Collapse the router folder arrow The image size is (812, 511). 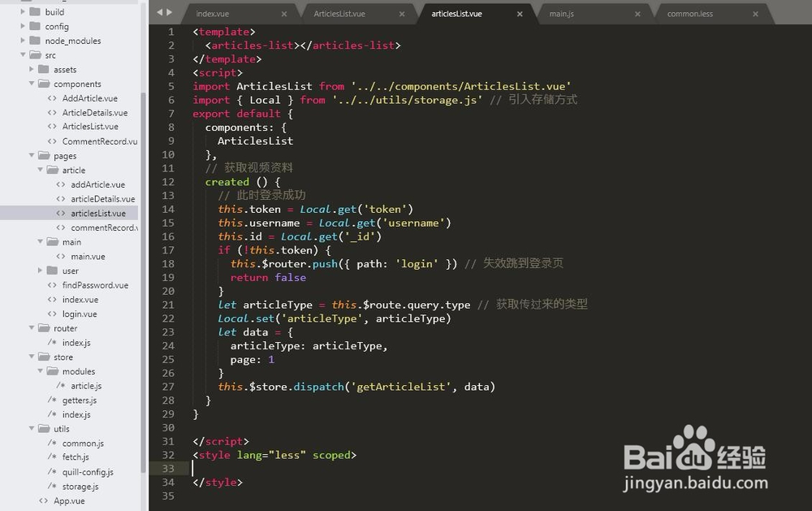click(31, 328)
